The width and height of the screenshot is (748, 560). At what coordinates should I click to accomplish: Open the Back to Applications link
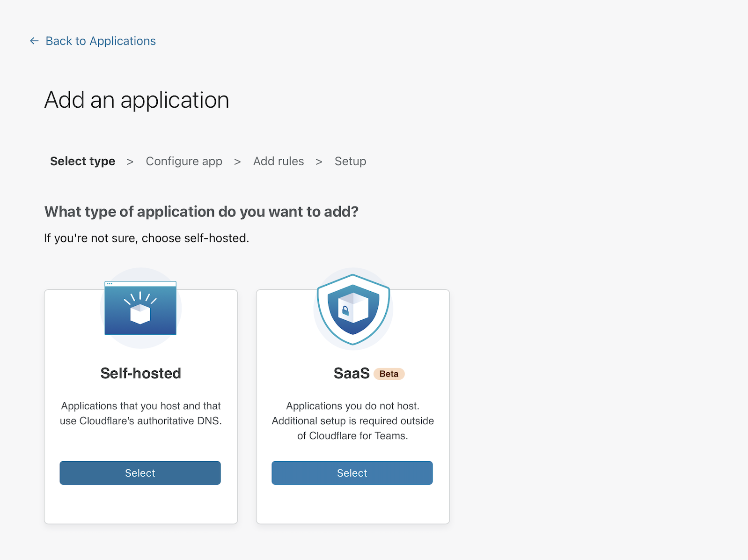(100, 41)
